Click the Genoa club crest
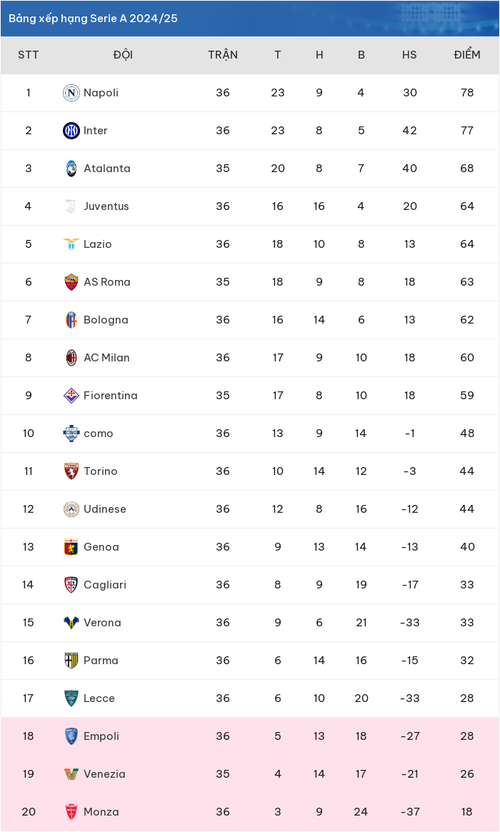The height and width of the screenshot is (832, 500). point(71,547)
